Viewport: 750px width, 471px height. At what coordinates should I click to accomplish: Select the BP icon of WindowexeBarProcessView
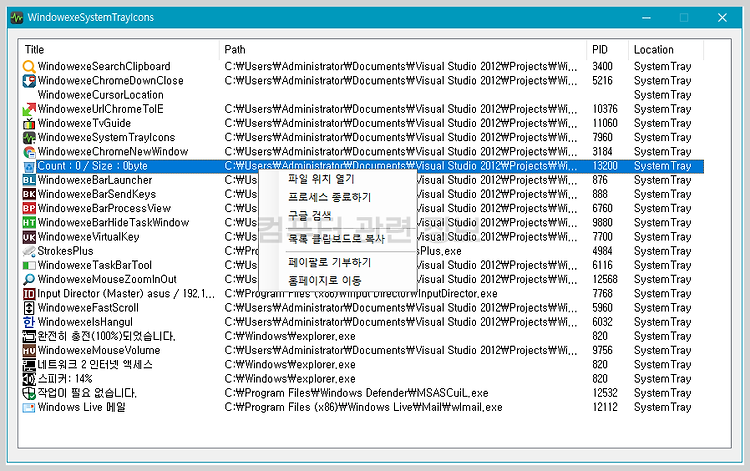[x=29, y=208]
